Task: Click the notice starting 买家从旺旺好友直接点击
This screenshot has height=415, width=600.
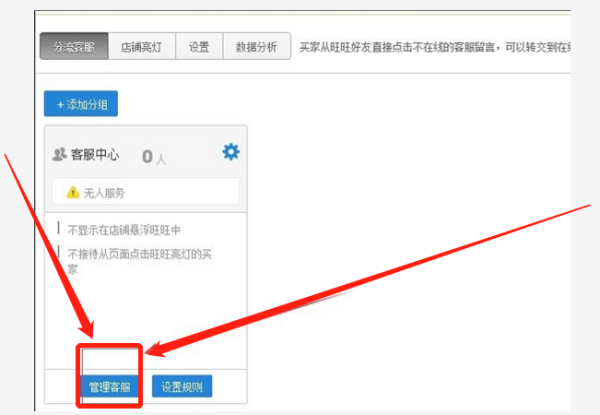Action: click(435, 47)
